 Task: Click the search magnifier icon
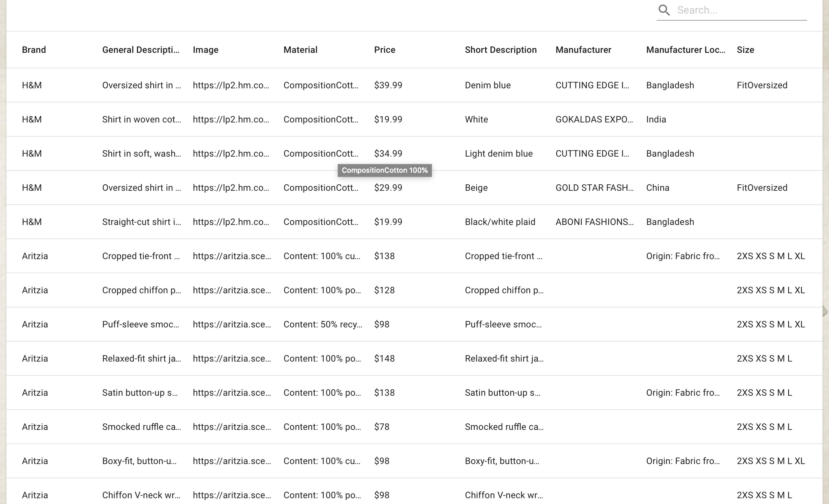point(664,10)
